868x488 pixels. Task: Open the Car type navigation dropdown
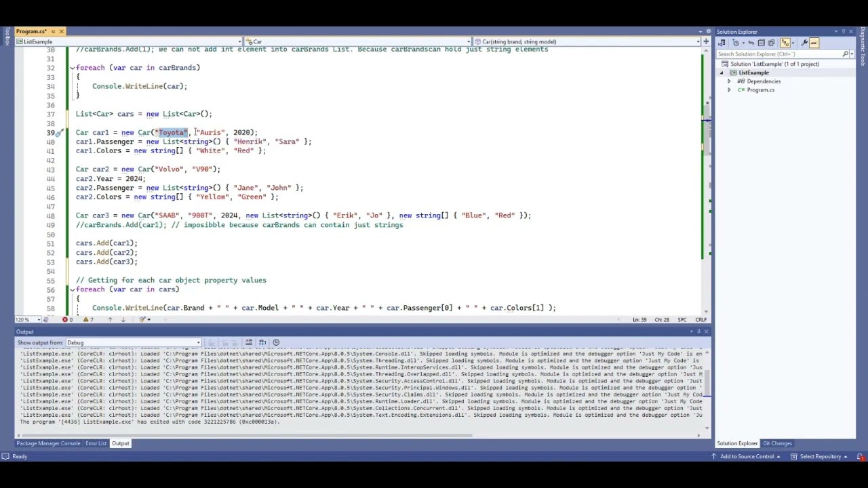pyautogui.click(x=357, y=41)
